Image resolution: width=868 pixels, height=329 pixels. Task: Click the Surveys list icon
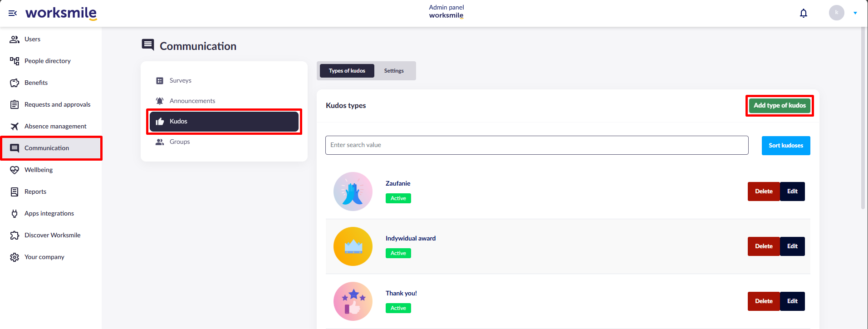pyautogui.click(x=160, y=81)
